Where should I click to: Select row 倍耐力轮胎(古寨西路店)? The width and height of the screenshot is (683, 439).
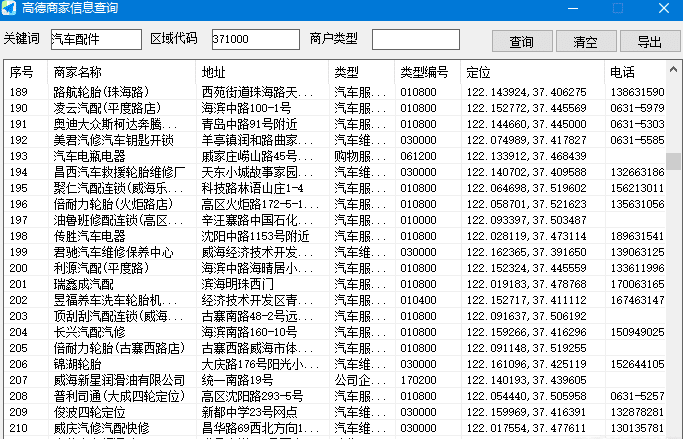click(x=335, y=348)
